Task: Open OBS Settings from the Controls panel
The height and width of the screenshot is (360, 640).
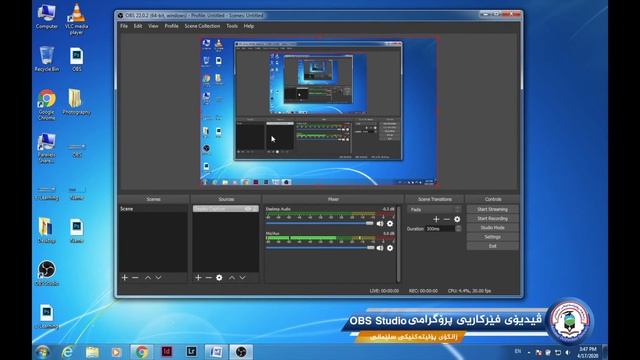Action: pos(493,237)
